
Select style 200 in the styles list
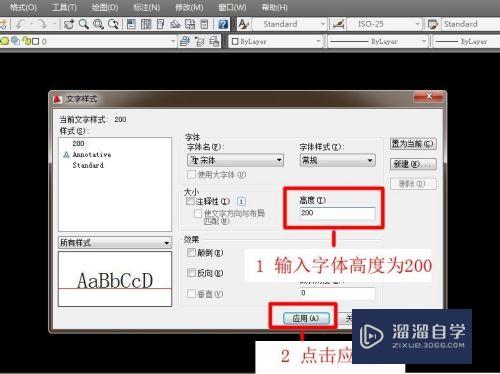[x=78, y=143]
